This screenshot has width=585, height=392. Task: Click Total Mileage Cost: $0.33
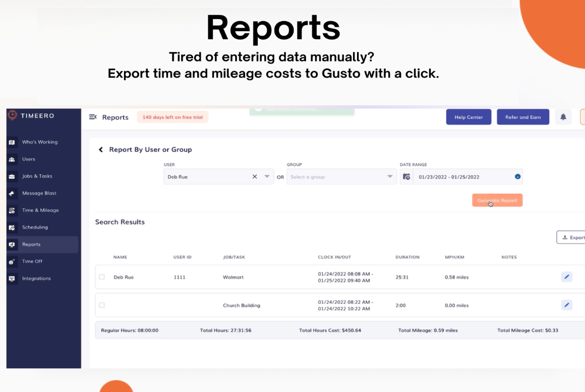(528, 330)
